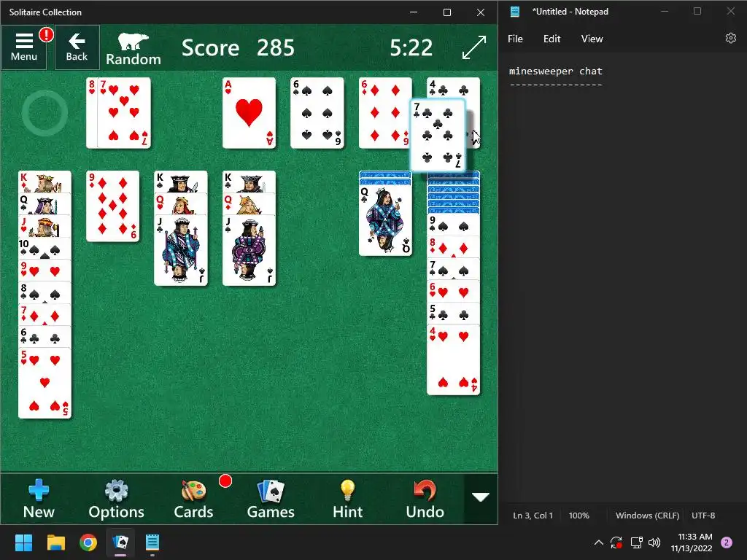Switch to Solitaire taskbar icon
The width and height of the screenshot is (747, 560).
tap(120, 542)
